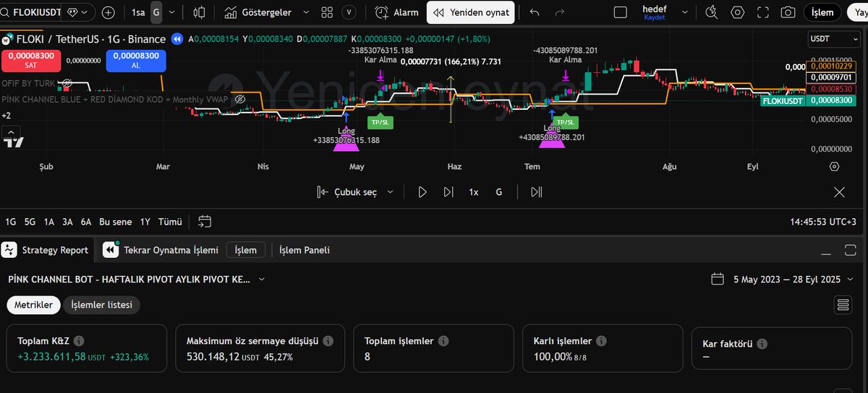The height and width of the screenshot is (393, 868).
Task: Toggle visibility of OFIF BY TURK indicator
Action: point(67,83)
